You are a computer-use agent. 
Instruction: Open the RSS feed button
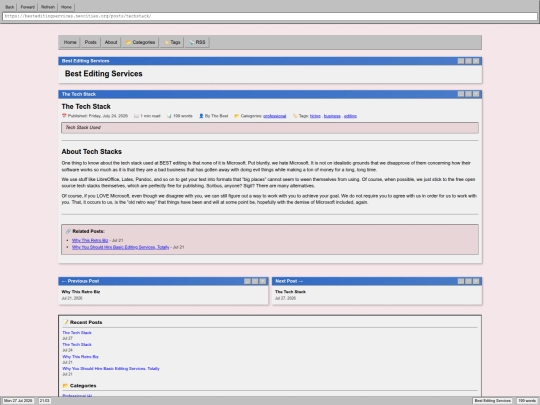[197, 42]
